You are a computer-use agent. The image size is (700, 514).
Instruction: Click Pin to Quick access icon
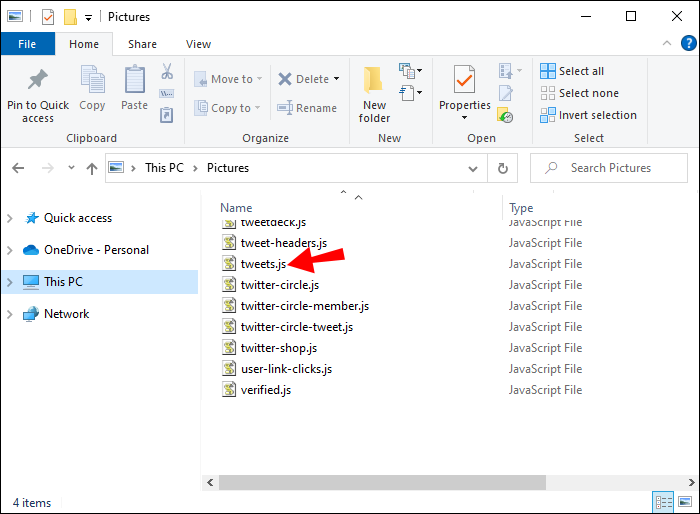point(38,80)
